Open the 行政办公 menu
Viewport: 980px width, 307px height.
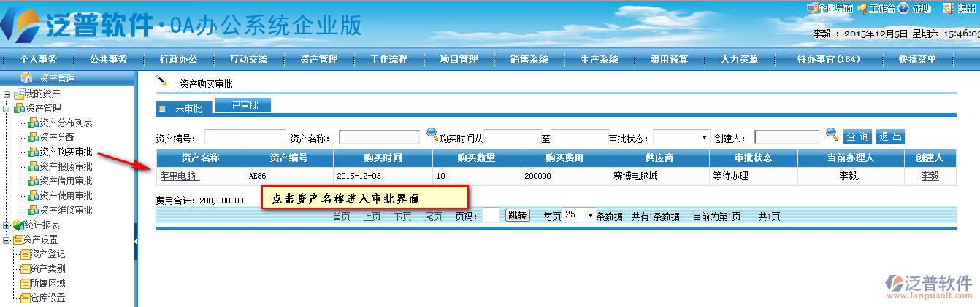tap(178, 60)
